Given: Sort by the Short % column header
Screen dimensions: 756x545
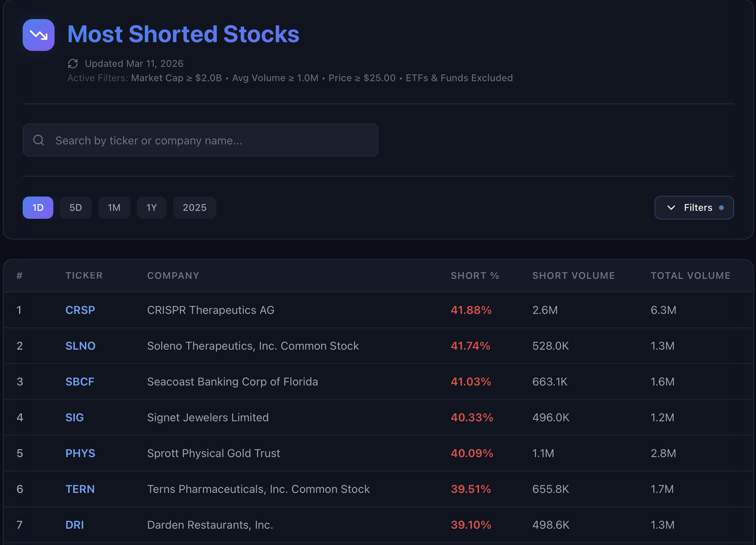Looking at the screenshot, I should tap(475, 276).
